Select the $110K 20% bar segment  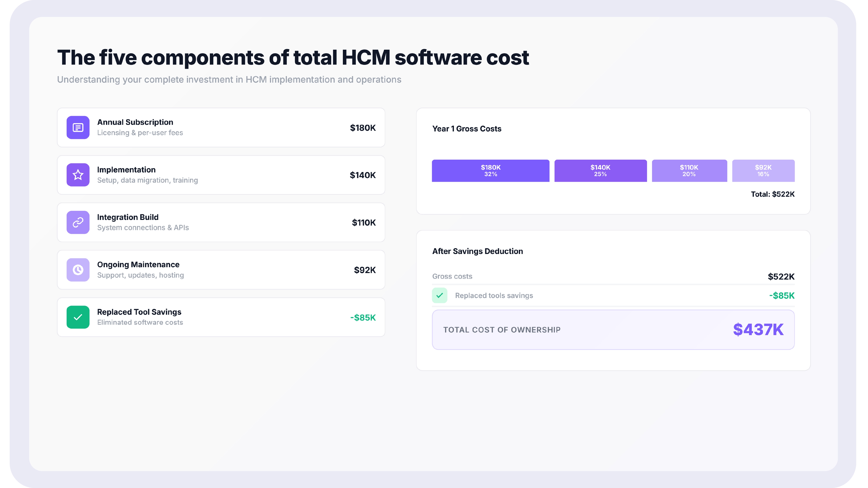(689, 171)
